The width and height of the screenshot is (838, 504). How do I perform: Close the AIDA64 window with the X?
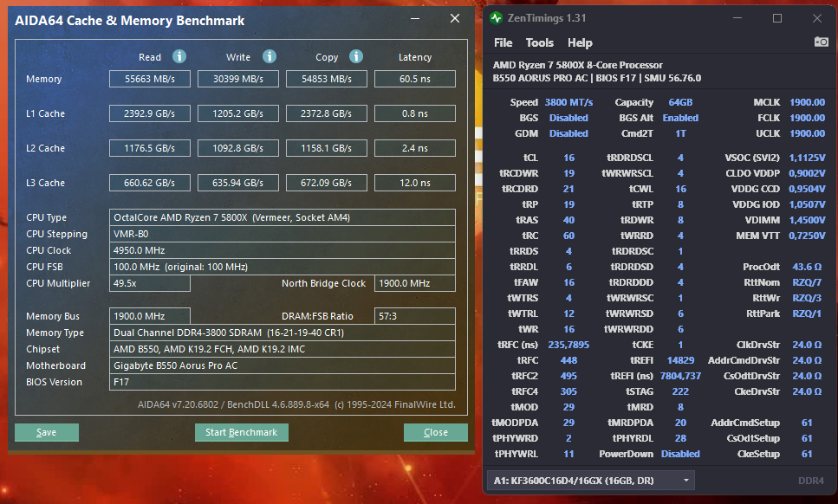(x=455, y=19)
